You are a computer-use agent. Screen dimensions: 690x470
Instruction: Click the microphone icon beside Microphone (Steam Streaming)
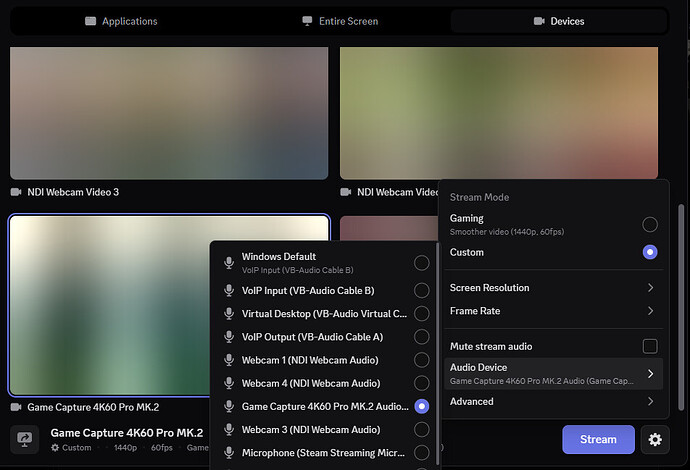(x=229, y=453)
